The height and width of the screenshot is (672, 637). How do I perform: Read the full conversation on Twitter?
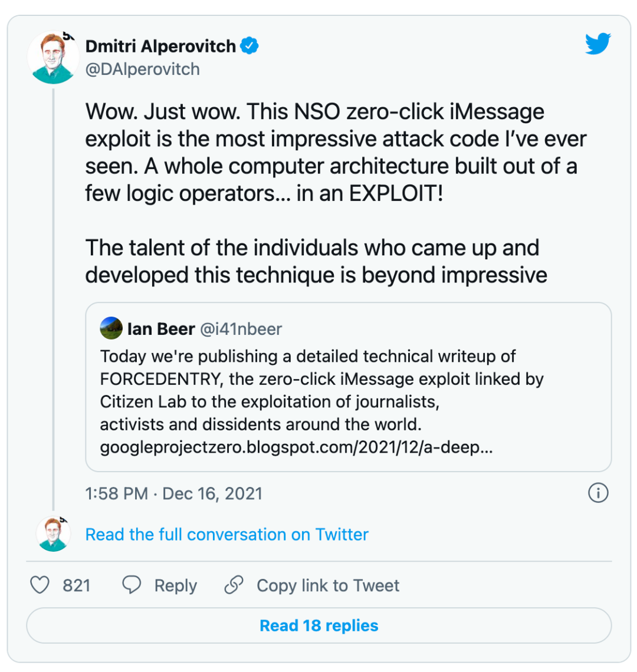pyautogui.click(x=227, y=535)
